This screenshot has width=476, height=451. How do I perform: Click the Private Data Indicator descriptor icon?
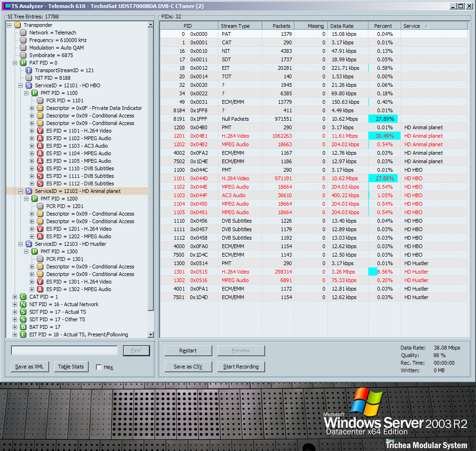tap(40, 108)
